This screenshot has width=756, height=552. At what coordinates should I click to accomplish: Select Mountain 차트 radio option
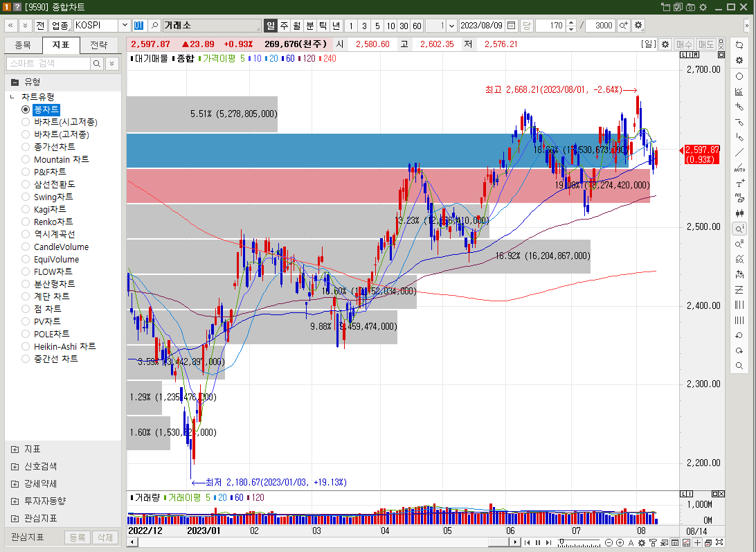point(26,159)
